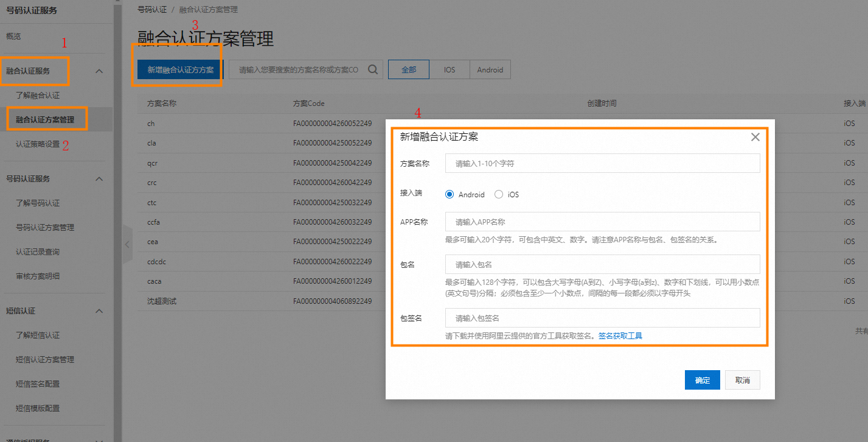Viewport: 868px width, 442px height.
Task: Click code FA000000004260052249
Action: (x=332, y=124)
